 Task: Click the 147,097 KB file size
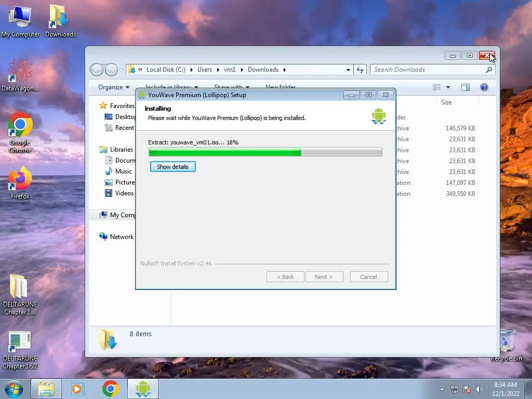pos(460,183)
